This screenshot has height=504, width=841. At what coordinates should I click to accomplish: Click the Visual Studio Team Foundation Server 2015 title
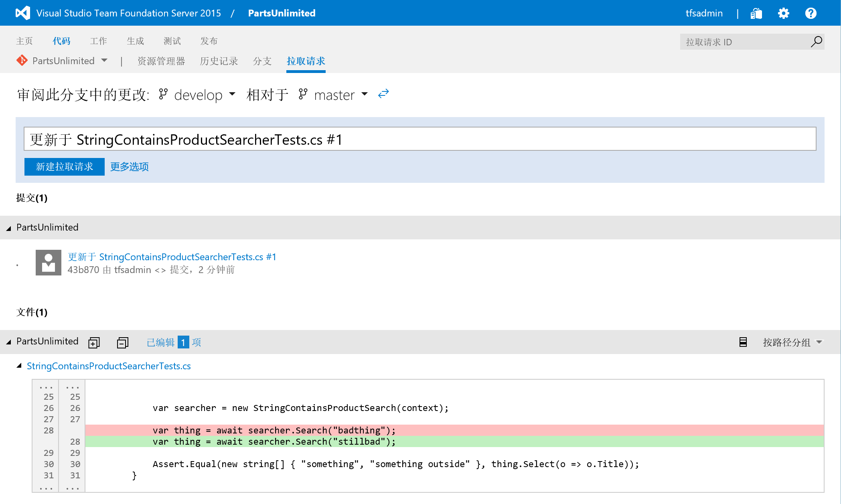[128, 13]
